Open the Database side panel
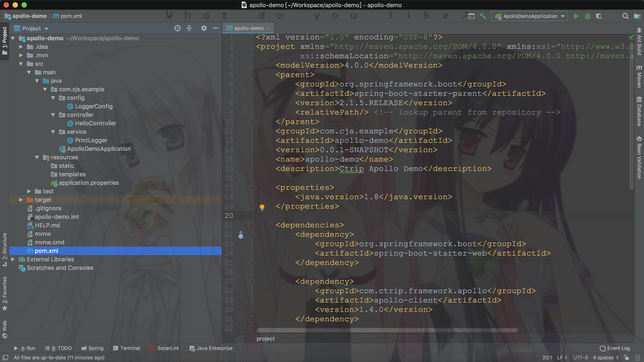The width and height of the screenshot is (644, 362). click(x=640, y=111)
